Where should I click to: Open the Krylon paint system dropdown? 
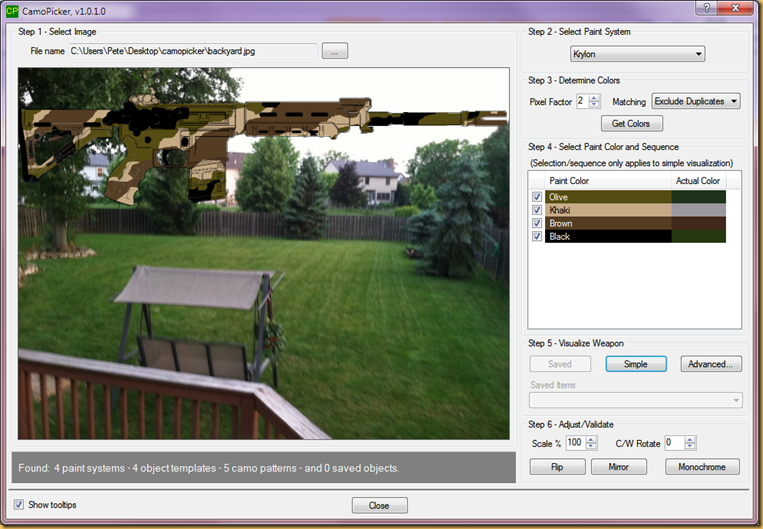[x=637, y=54]
